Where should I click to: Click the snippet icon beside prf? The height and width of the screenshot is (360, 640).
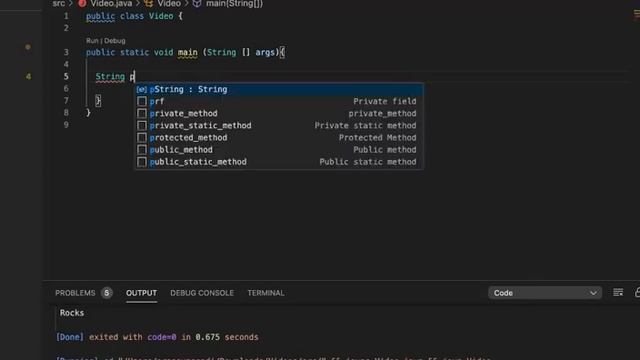coord(142,101)
